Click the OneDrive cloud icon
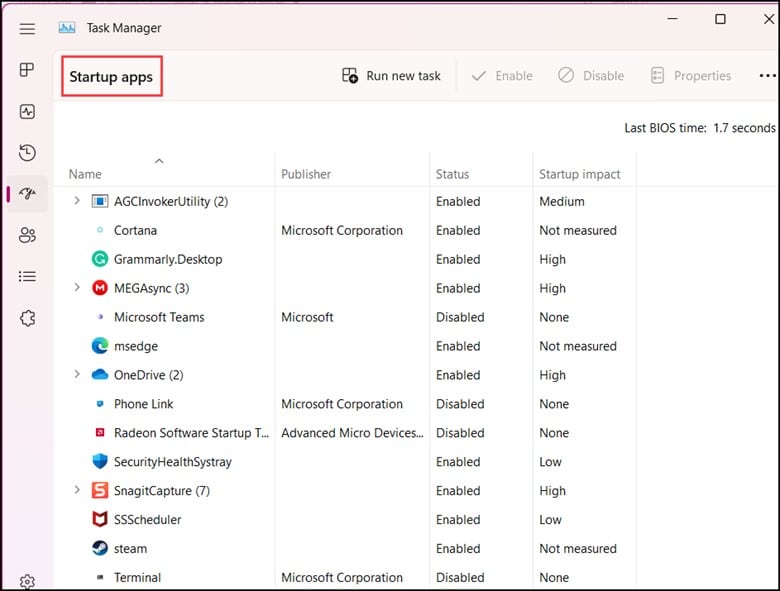The height and width of the screenshot is (591, 780). 100,375
